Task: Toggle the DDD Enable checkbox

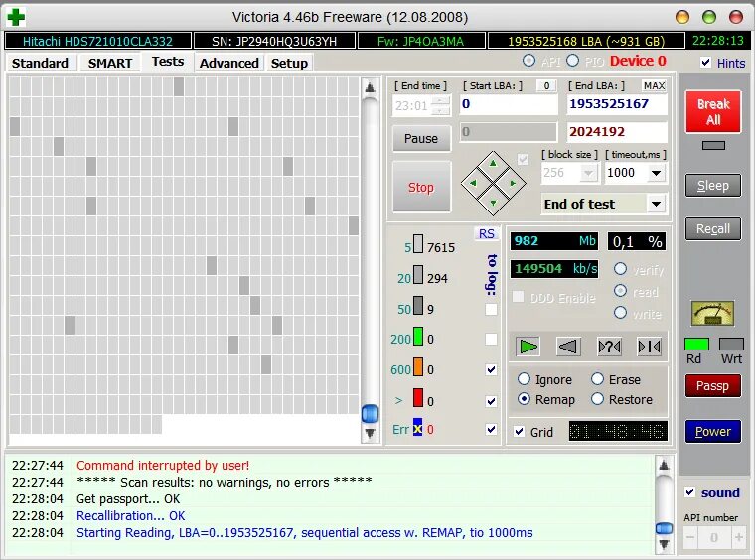Action: [x=519, y=297]
